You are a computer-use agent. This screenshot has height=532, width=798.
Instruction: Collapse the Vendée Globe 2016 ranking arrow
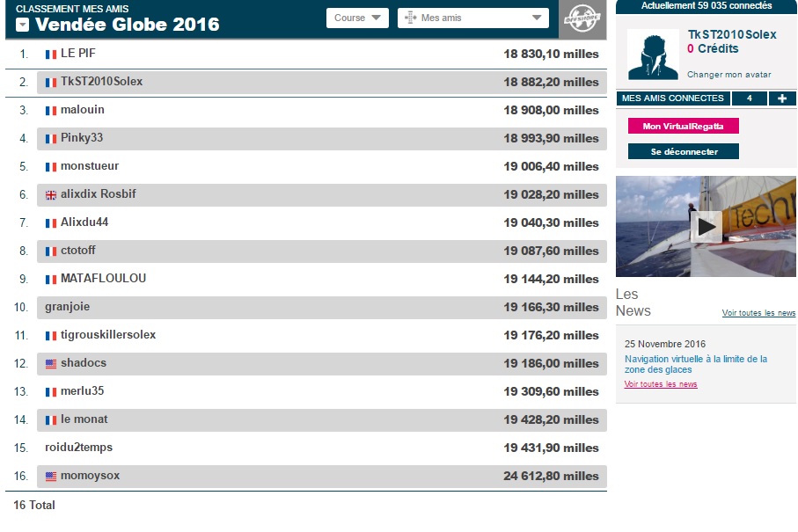[23, 26]
